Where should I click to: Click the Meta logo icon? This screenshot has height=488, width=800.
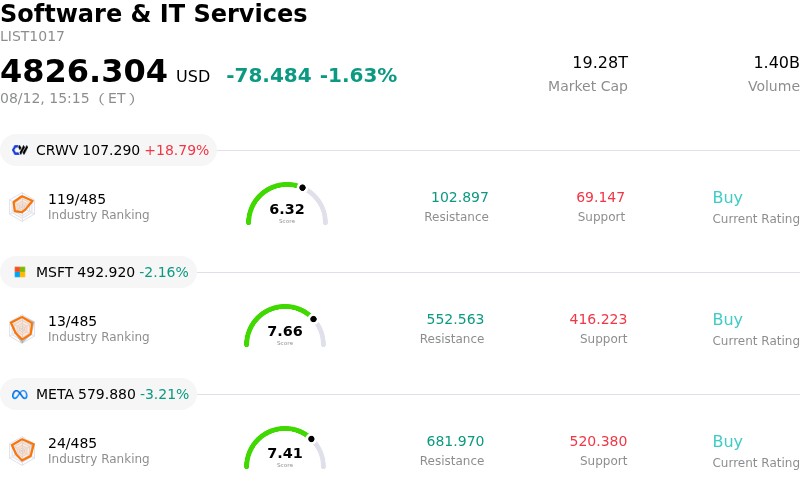click(20, 394)
